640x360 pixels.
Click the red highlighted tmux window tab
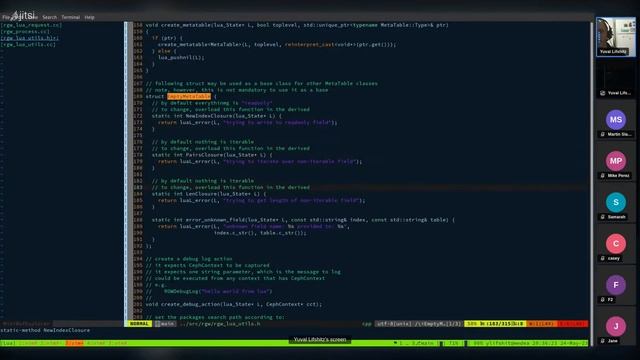pyautogui.click(x=74, y=343)
